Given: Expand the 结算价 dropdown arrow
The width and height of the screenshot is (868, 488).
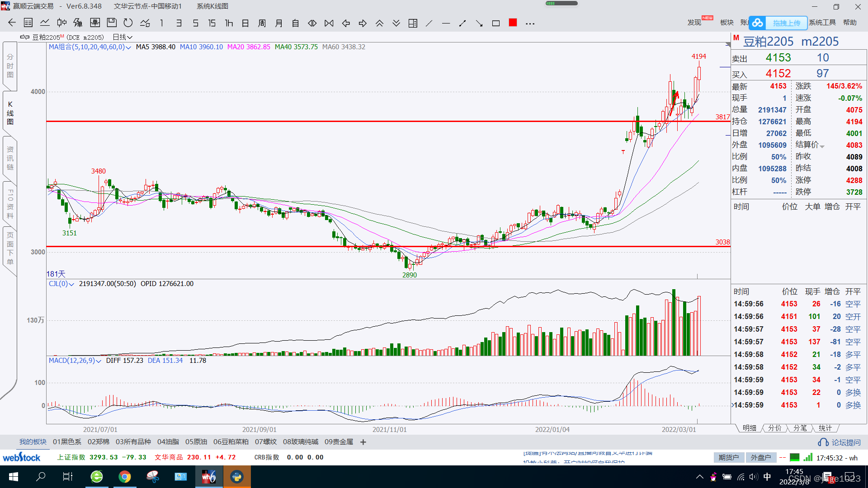Looking at the screenshot, I should [822, 146].
